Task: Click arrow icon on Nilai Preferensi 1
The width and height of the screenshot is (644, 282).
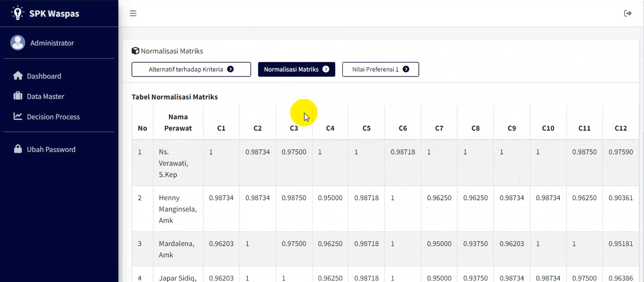Action: pos(406,69)
